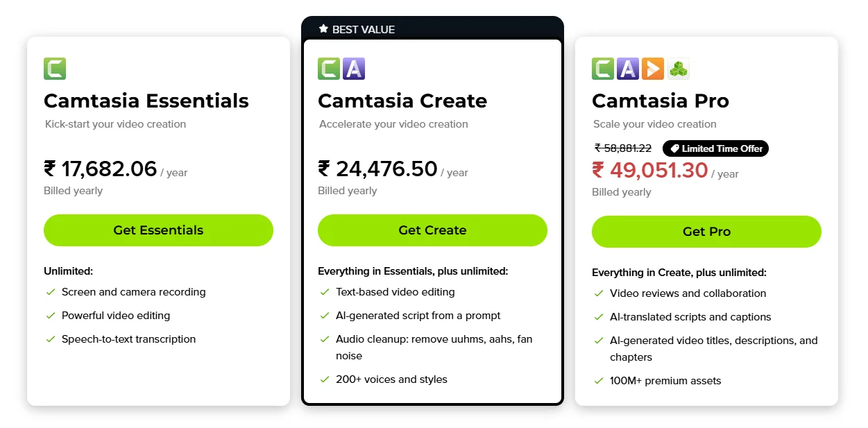Click the Get Pro button
The height and width of the screenshot is (428, 868).
coord(706,232)
